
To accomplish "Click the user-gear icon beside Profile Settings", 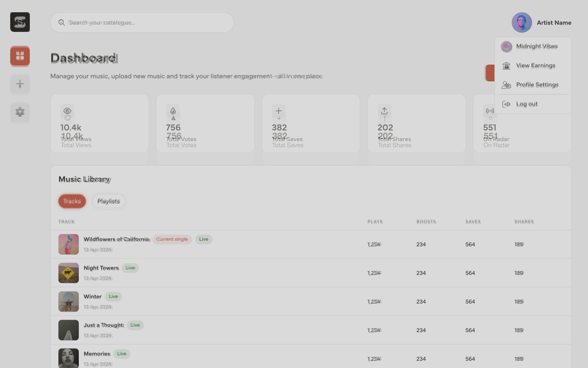I will point(506,85).
